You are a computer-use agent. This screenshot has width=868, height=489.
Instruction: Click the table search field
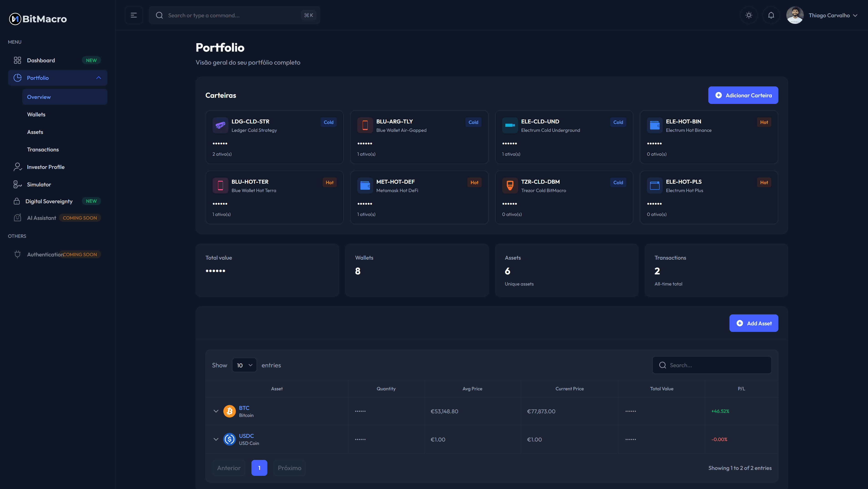(x=712, y=365)
